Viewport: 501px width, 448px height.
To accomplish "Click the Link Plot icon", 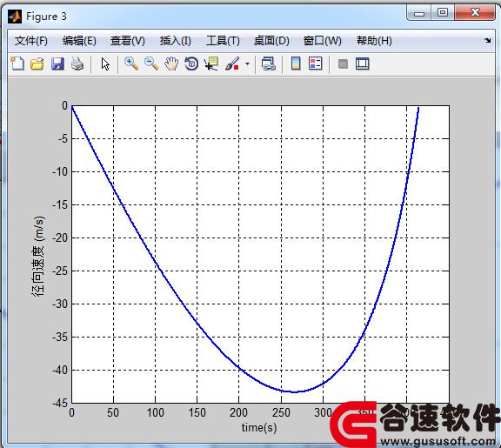I will [x=269, y=64].
